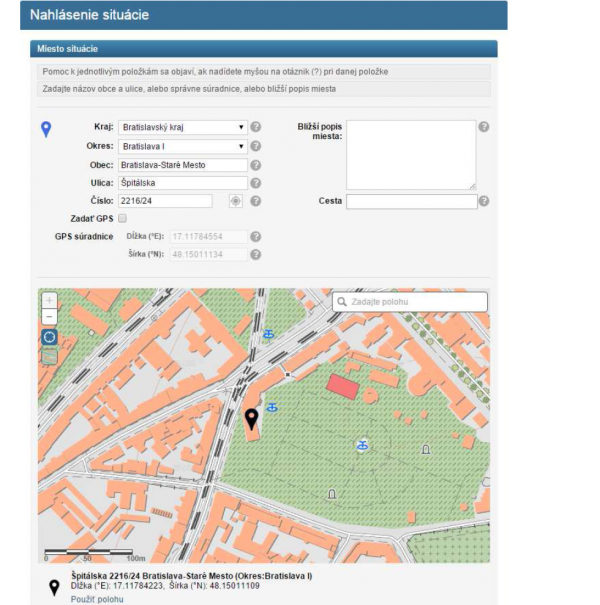600x605 pixels.
Task: Show help for the Obec field
Action: coord(255,165)
